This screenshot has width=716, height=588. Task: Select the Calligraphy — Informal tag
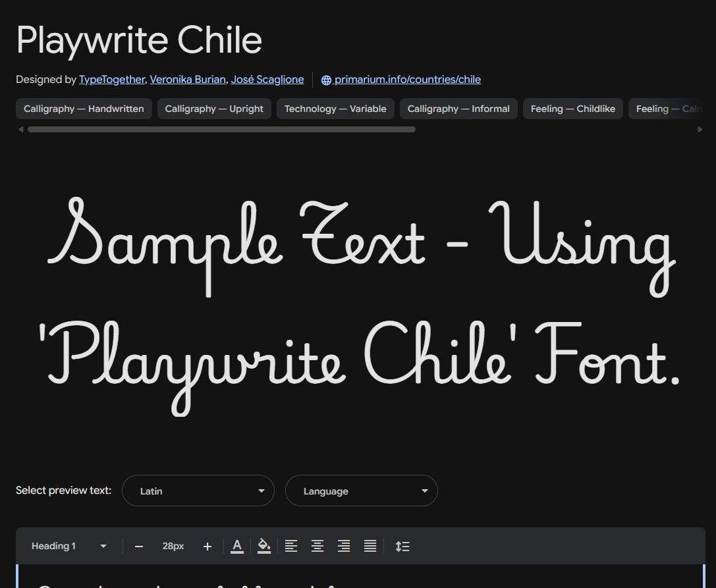(458, 109)
